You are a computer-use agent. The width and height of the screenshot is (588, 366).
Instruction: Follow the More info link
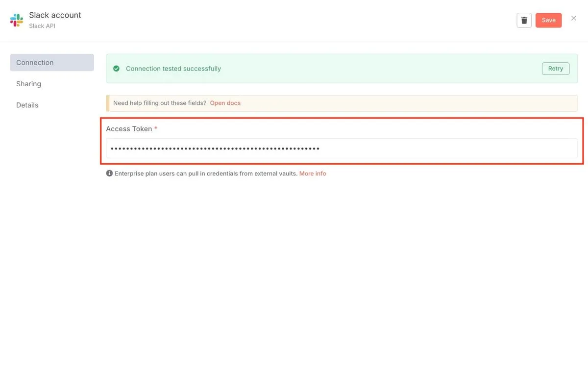pyautogui.click(x=312, y=173)
